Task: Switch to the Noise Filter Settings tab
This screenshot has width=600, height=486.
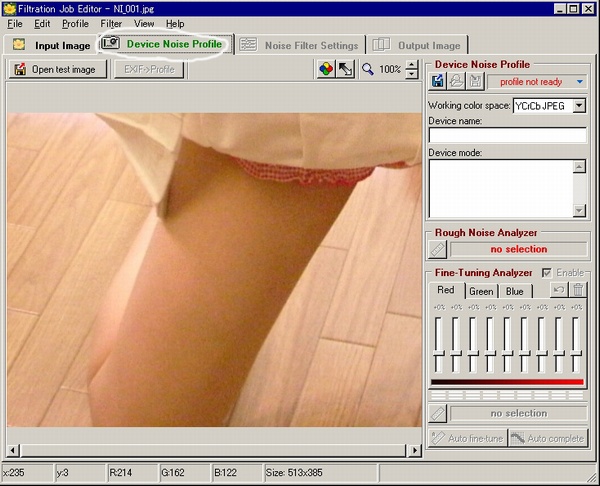Action: coord(300,45)
